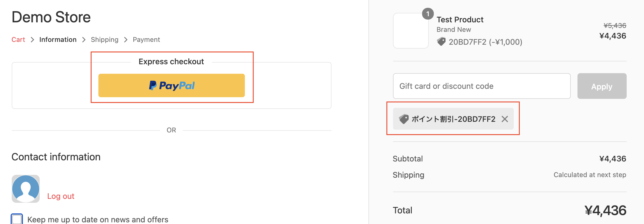Select the Information breadcrumb step
This screenshot has width=644, height=224.
click(58, 40)
